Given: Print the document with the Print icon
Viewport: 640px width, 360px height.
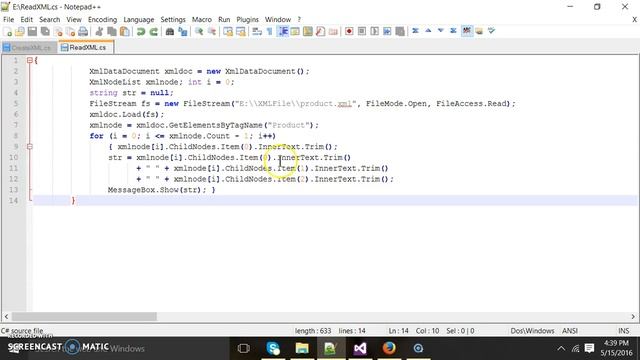Looking at the screenshot, I should tap(83, 31).
